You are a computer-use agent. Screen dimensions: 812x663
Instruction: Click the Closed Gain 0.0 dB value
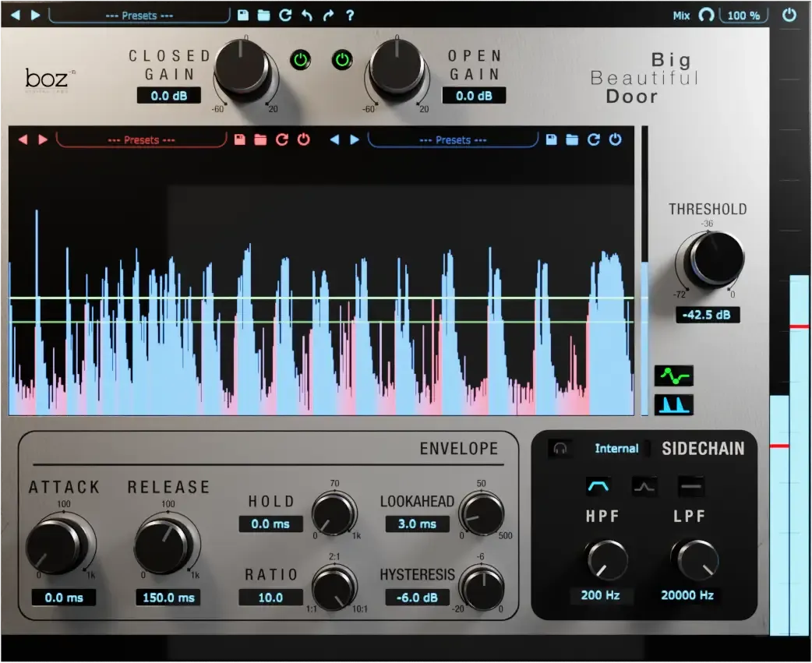pos(169,96)
